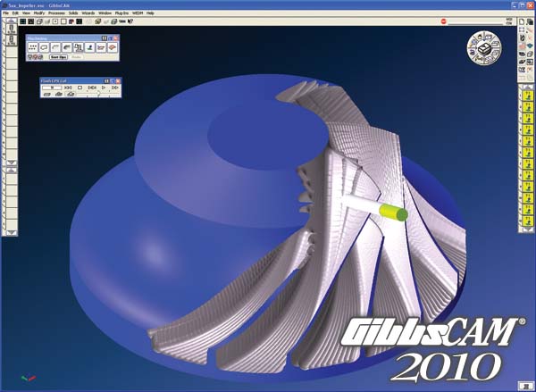Select the gray surface sweep icon in Machining palette
The height and width of the screenshot is (392, 536).
[x=67, y=47]
